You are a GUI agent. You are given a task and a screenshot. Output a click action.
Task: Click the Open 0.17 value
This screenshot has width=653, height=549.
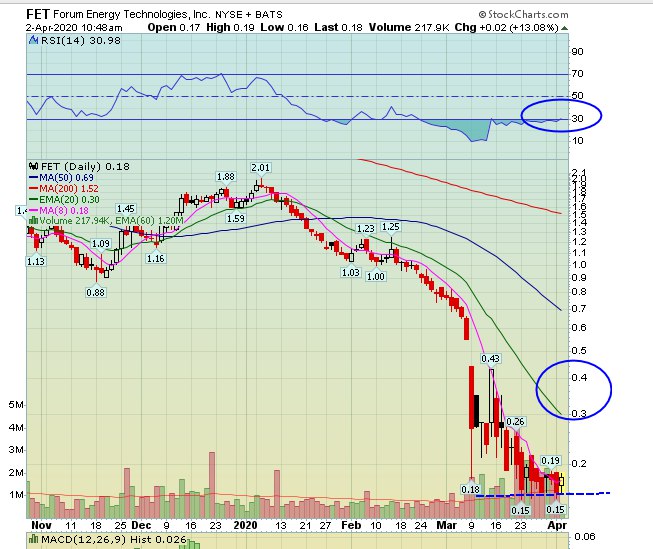[x=174, y=27]
